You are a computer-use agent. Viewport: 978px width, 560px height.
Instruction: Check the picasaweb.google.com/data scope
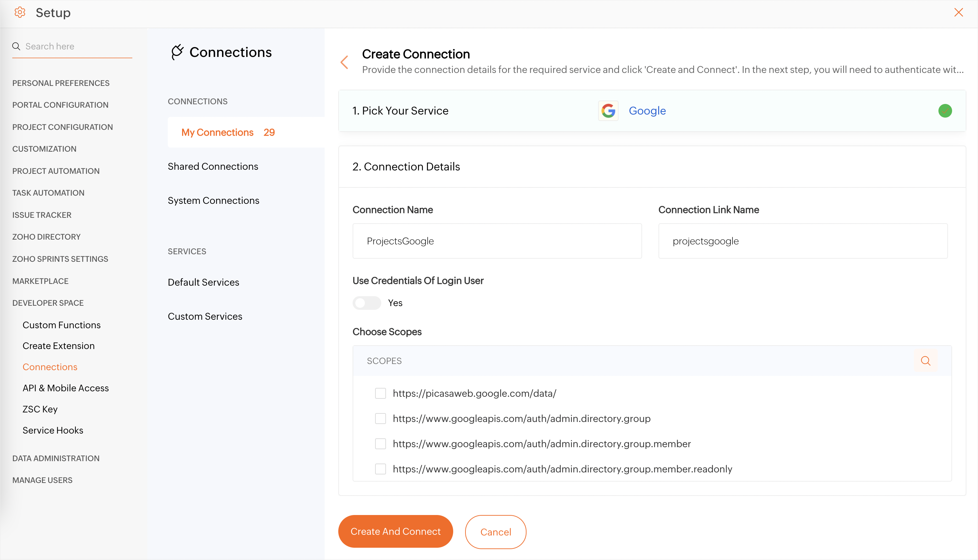pyautogui.click(x=380, y=393)
